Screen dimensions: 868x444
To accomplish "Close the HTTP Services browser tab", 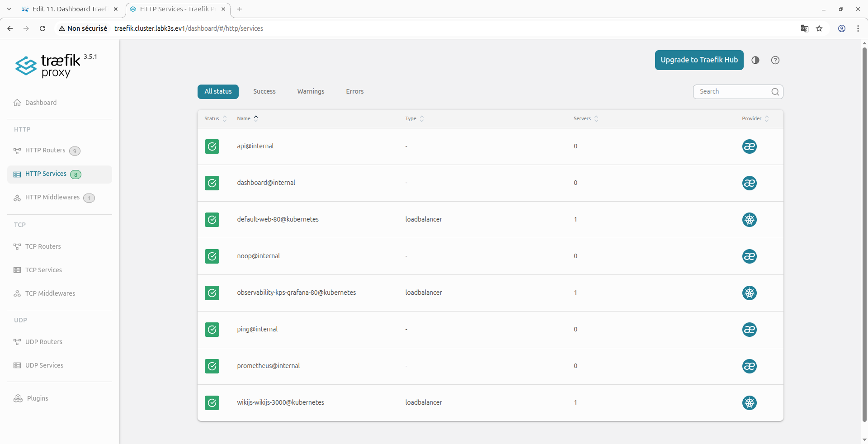I will click(x=223, y=9).
